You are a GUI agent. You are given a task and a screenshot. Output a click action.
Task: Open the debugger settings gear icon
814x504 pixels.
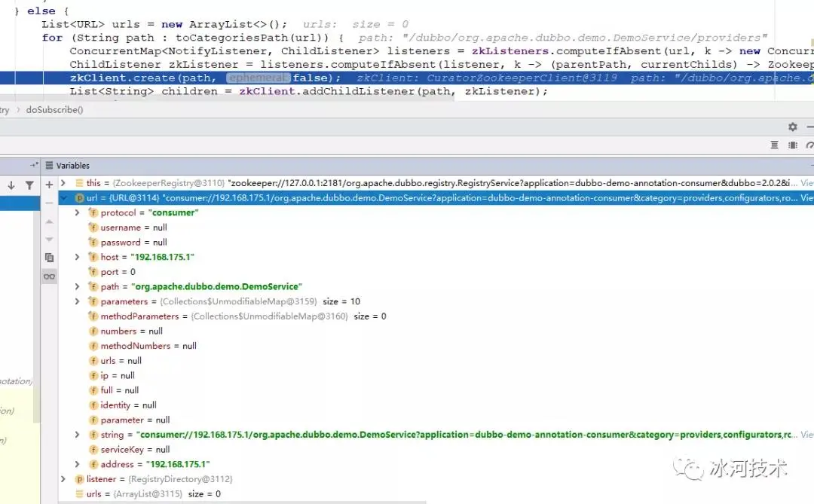tap(792, 127)
